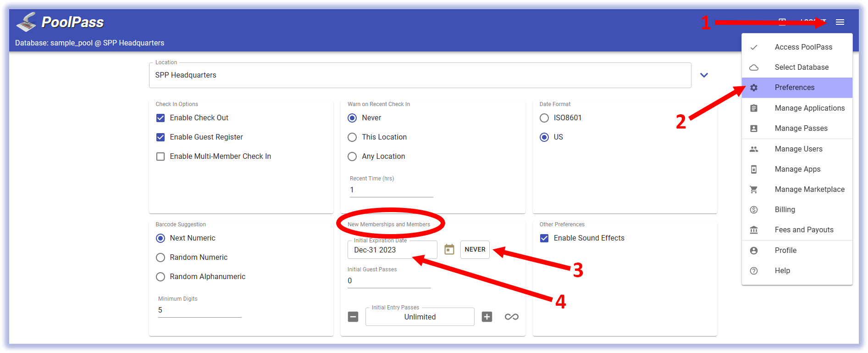Click the "Barcode Suggestion" heading

tap(181, 224)
